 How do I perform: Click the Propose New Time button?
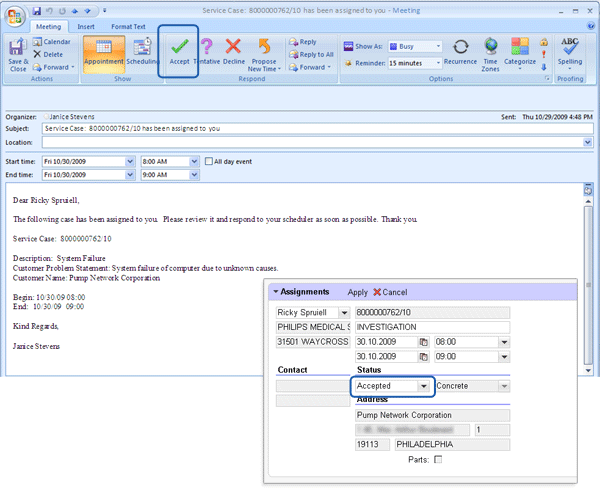266,52
